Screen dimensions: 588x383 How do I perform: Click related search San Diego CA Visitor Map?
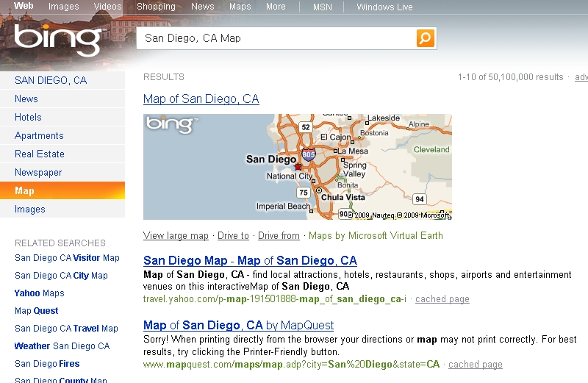point(67,258)
